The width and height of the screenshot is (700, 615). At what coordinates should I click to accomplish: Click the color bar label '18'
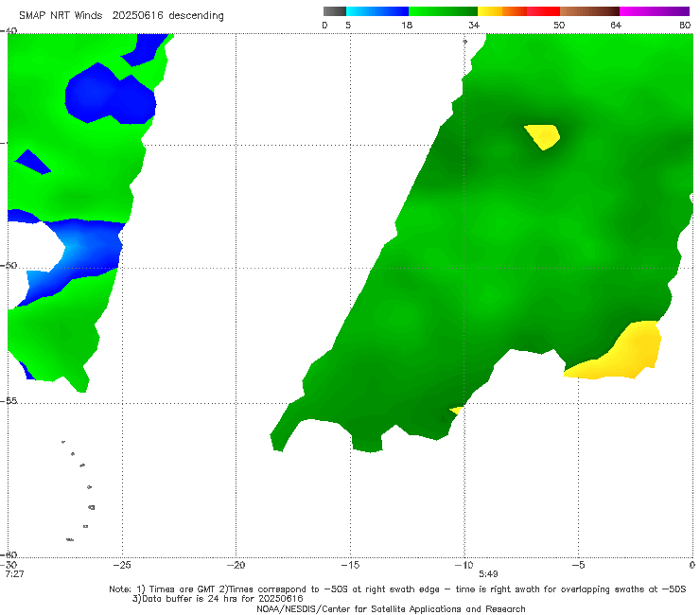coord(407,25)
